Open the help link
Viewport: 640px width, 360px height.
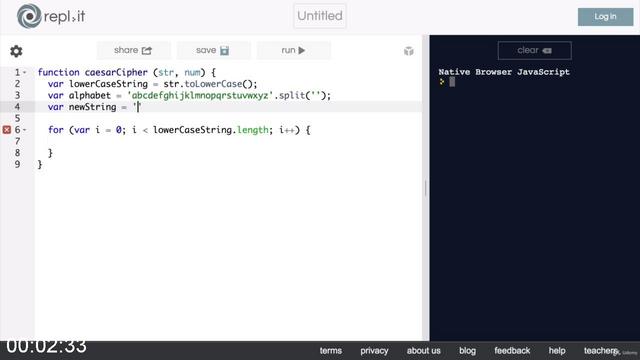557,351
